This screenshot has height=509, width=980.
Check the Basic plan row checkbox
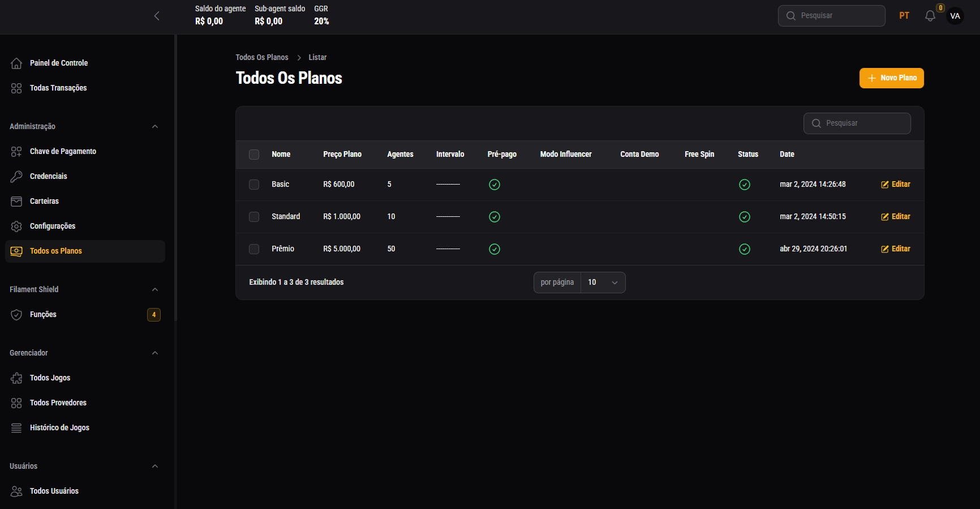point(254,185)
